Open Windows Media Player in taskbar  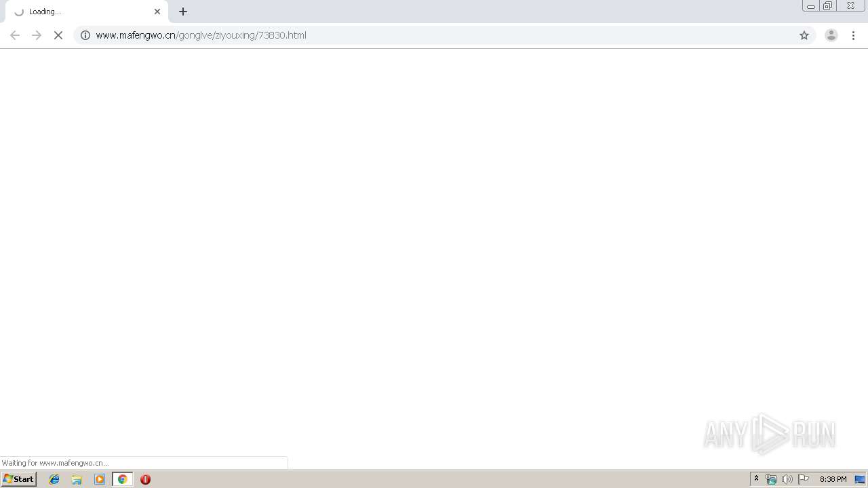click(x=100, y=479)
